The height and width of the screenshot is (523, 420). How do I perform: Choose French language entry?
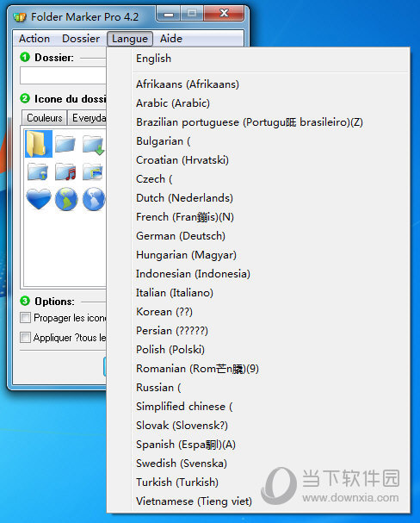(x=258, y=217)
